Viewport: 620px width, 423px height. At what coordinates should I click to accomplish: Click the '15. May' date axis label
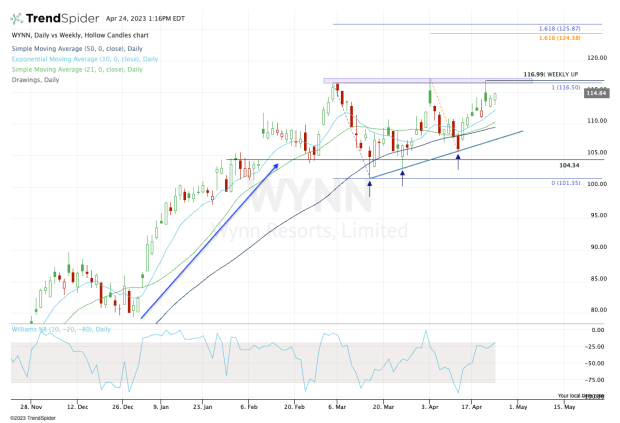(564, 407)
